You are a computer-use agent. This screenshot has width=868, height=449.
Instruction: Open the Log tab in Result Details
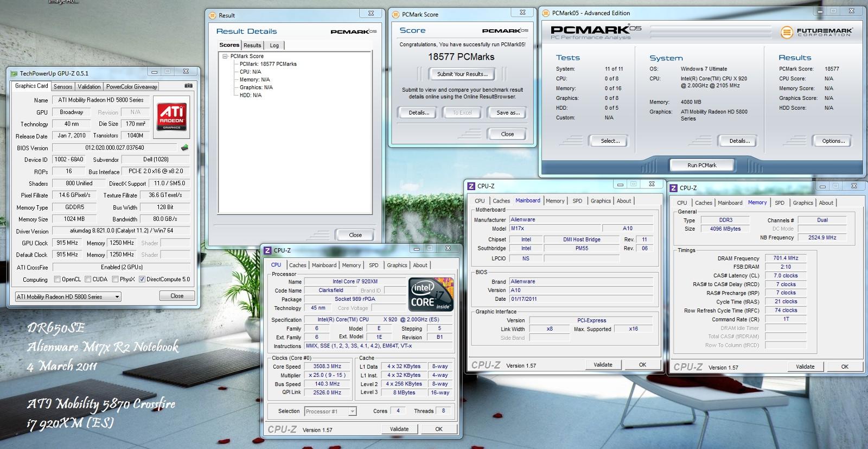pos(275,46)
